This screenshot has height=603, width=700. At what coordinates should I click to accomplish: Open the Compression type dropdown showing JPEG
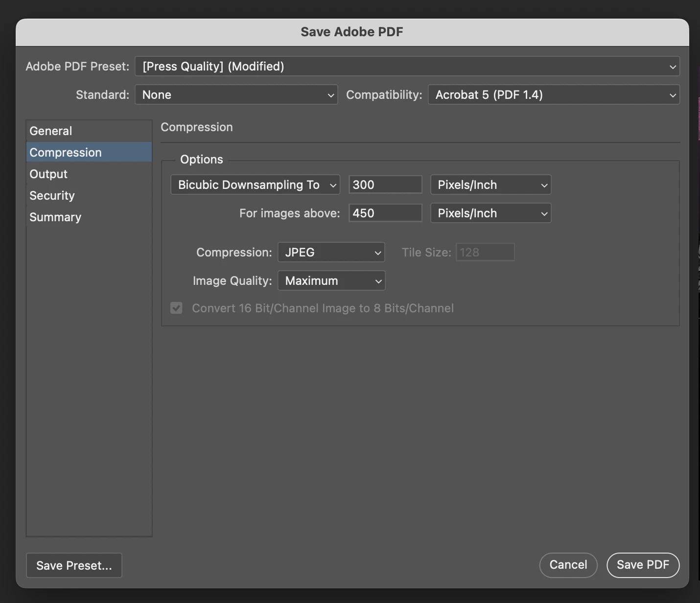coord(331,252)
